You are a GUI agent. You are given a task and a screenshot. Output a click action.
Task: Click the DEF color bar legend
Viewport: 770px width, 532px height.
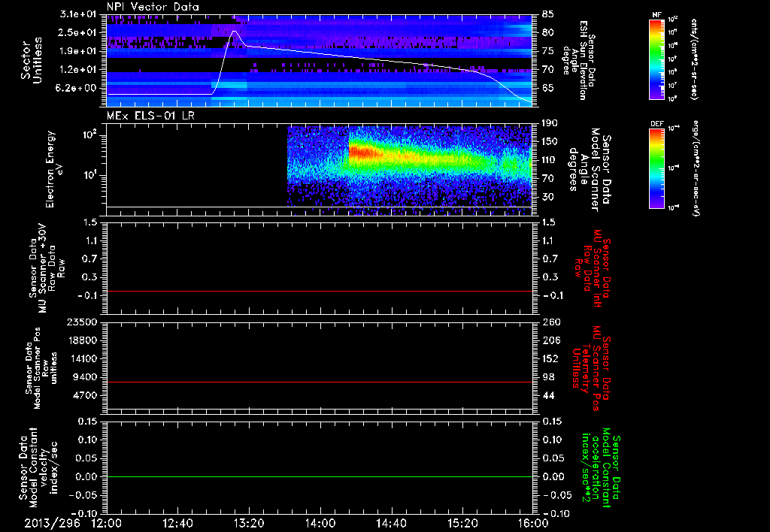[657, 168]
